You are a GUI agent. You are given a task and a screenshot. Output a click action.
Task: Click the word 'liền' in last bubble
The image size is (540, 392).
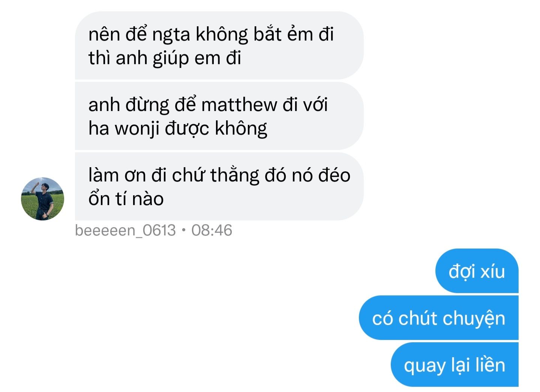click(x=490, y=365)
